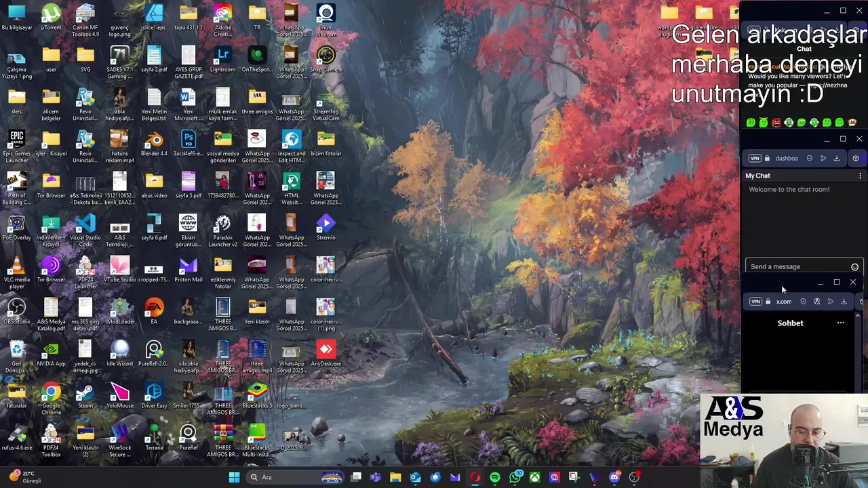The width and height of the screenshot is (868, 488).
Task: Open Task View in the taskbar
Action: pyautogui.click(x=356, y=477)
